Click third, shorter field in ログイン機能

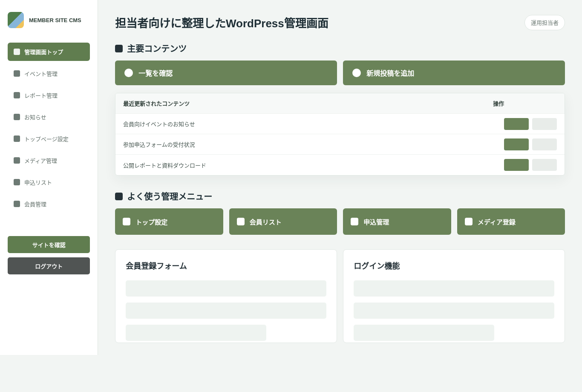pyautogui.click(x=424, y=333)
